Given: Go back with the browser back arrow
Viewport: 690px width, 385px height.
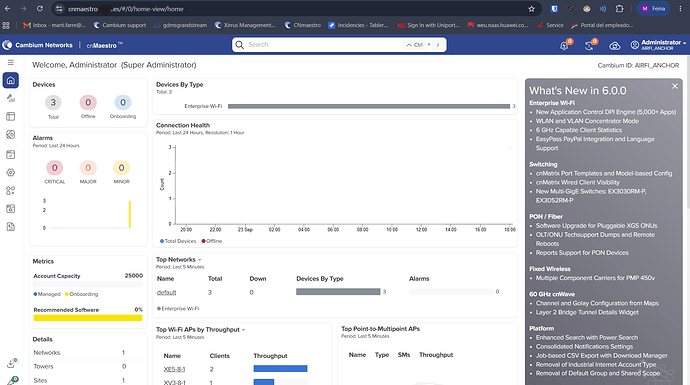Looking at the screenshot, I should click(7, 9).
